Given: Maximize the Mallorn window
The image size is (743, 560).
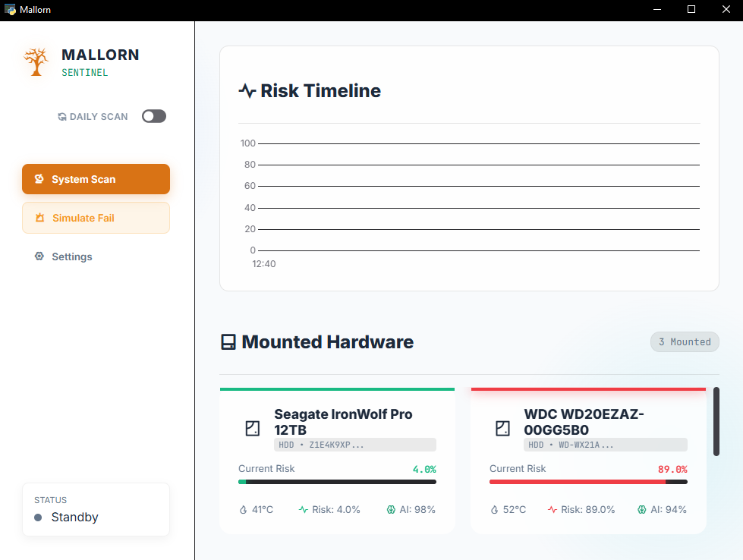Looking at the screenshot, I should tap(691, 9).
